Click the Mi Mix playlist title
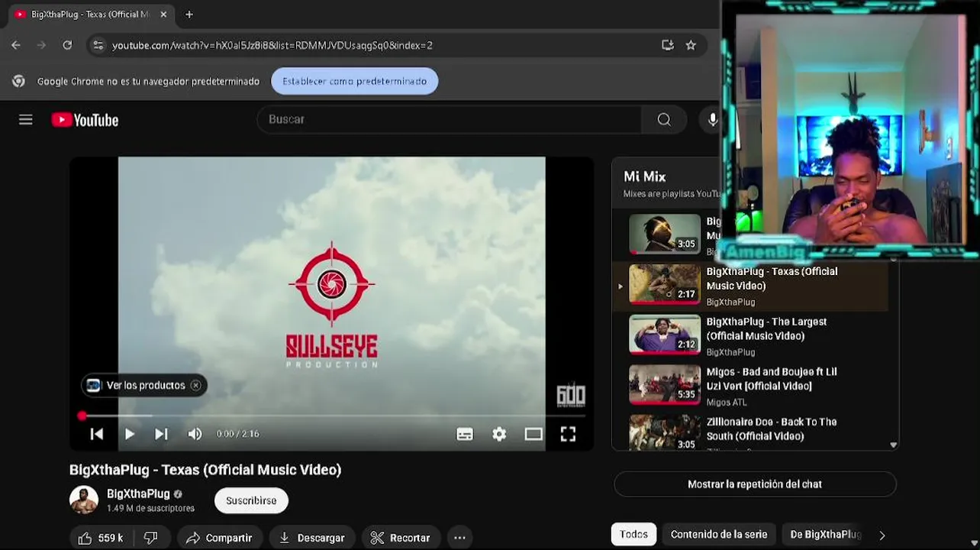Image resolution: width=980 pixels, height=550 pixels. 645,176
